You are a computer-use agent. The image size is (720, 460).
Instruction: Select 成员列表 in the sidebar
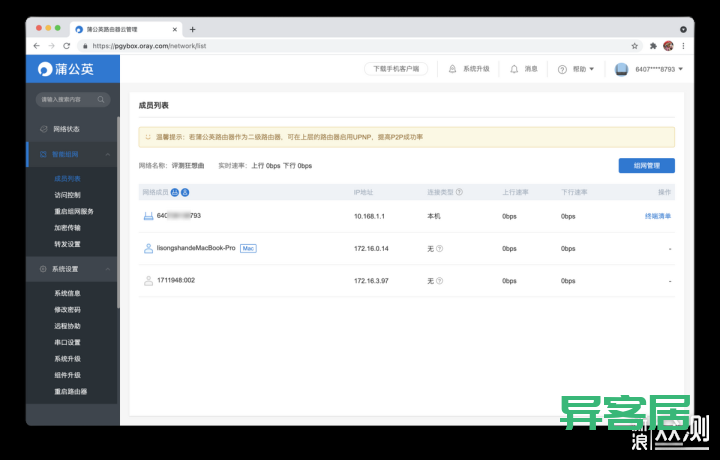68,179
